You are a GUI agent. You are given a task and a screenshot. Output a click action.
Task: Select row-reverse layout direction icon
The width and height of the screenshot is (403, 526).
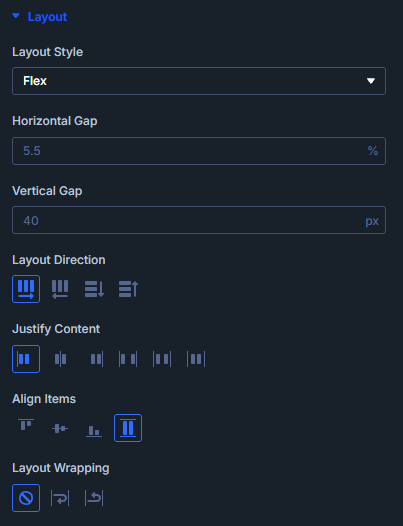pos(60,289)
